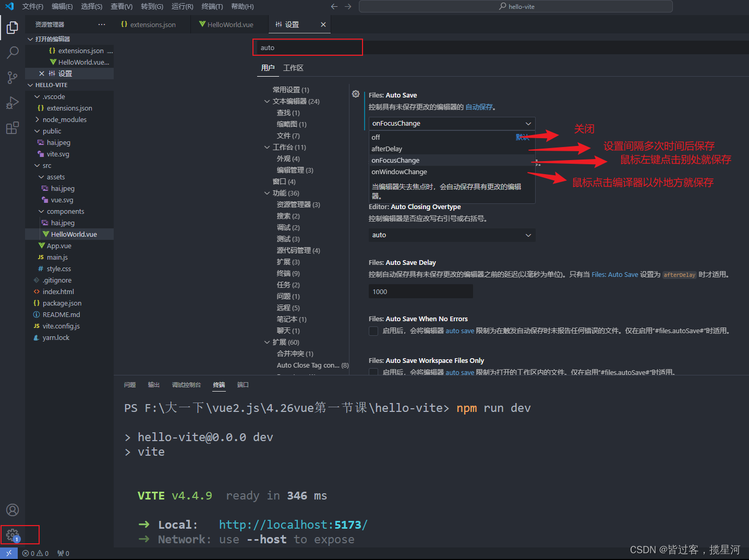The height and width of the screenshot is (560, 749).
Task: Expand the node_modules folder
Action: (x=37, y=119)
